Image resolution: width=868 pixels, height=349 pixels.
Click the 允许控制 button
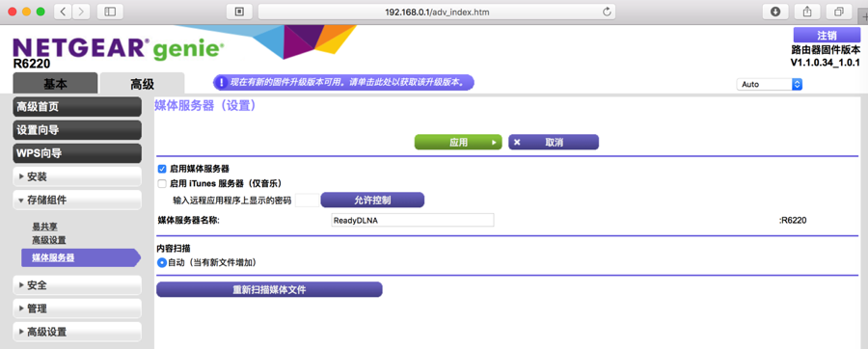pyautogui.click(x=372, y=200)
